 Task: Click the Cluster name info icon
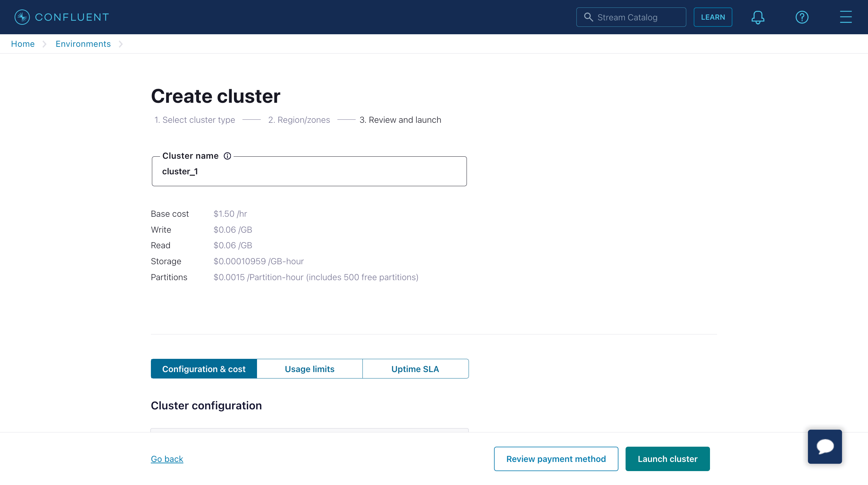pos(227,156)
